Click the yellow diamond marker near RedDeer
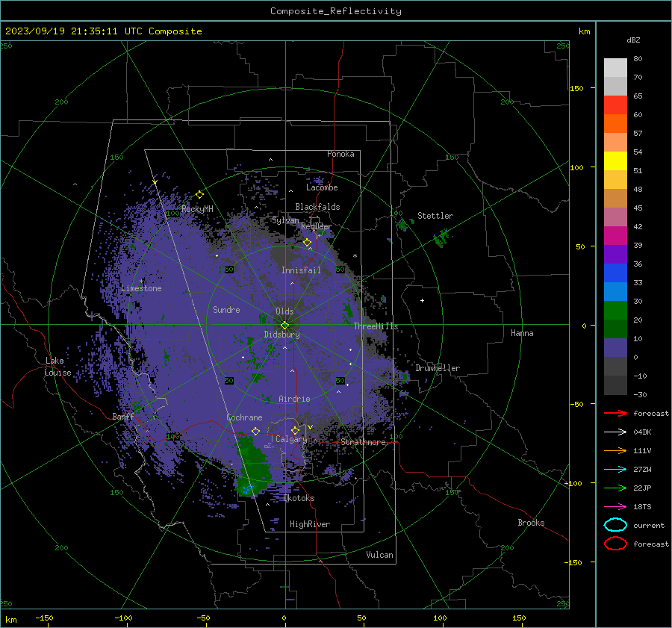 [307, 243]
